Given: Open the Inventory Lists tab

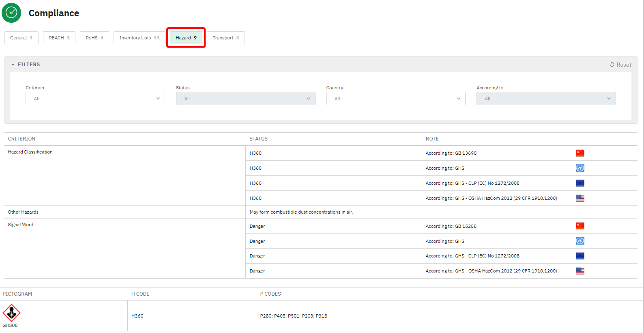Looking at the screenshot, I should point(139,38).
